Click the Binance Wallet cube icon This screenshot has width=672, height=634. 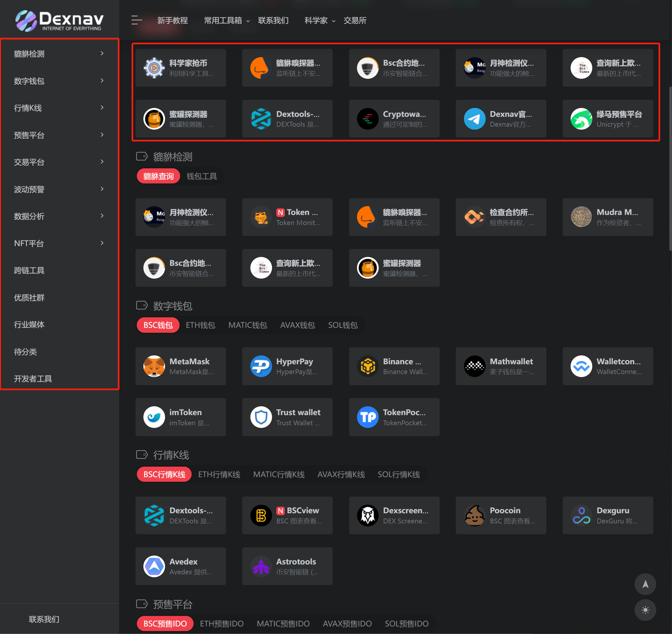pos(368,366)
